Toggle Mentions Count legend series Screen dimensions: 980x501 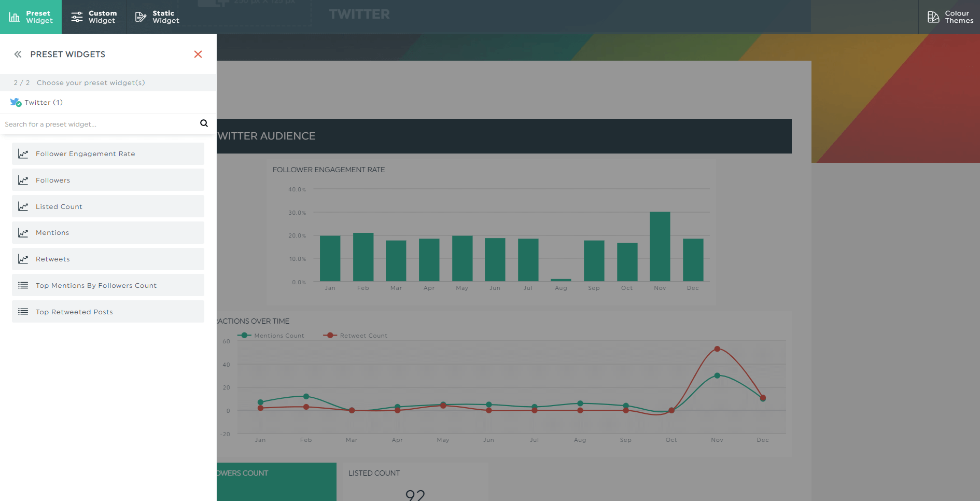[x=271, y=336]
